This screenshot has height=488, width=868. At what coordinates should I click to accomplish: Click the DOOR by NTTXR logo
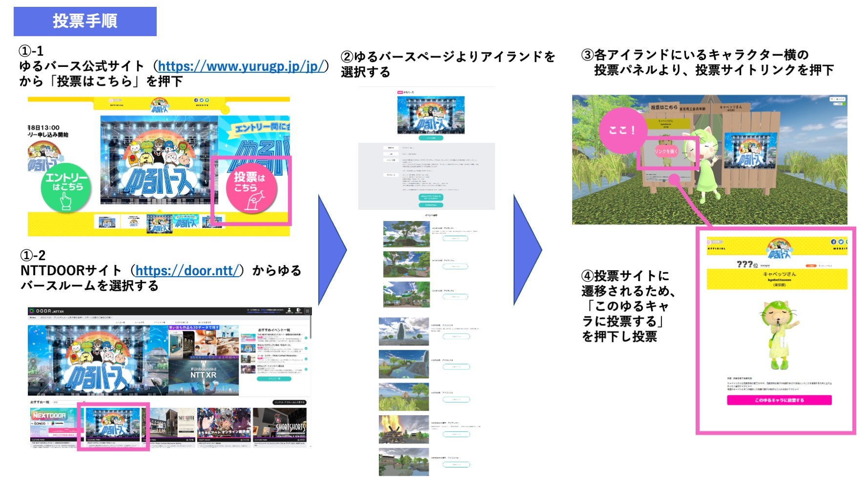tap(46, 311)
